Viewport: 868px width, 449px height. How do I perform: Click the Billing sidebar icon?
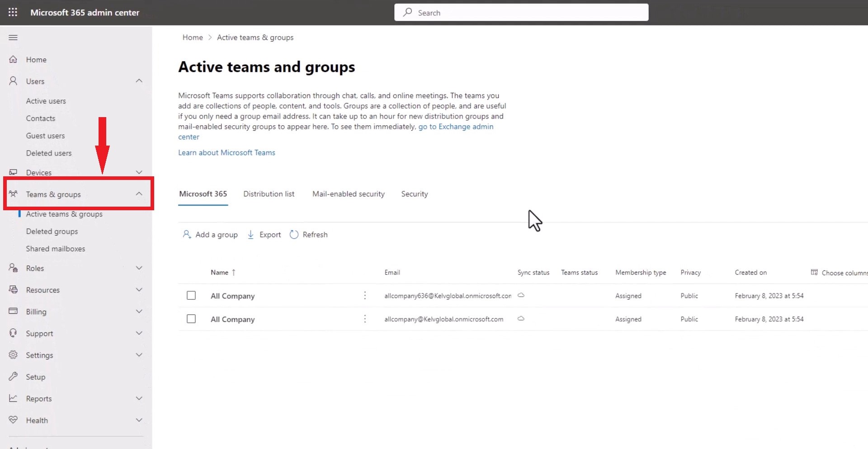tap(14, 312)
